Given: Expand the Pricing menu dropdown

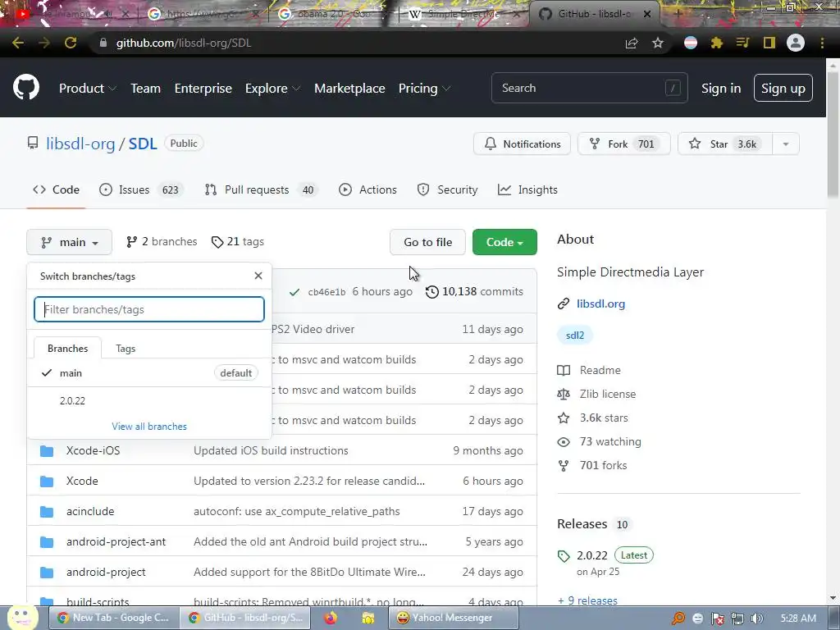Looking at the screenshot, I should click(x=424, y=89).
